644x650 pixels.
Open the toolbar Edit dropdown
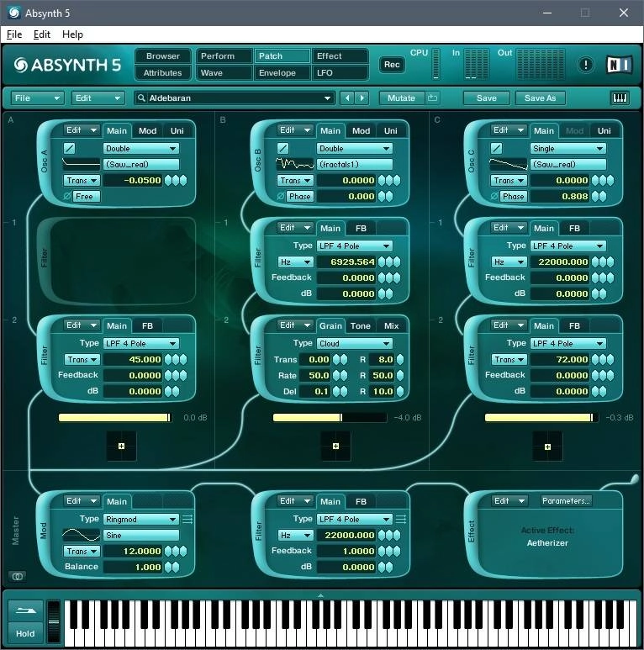click(x=98, y=98)
